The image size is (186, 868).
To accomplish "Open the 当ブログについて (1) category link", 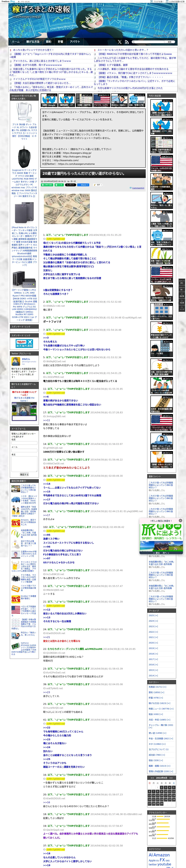I will (x=158, y=749).
